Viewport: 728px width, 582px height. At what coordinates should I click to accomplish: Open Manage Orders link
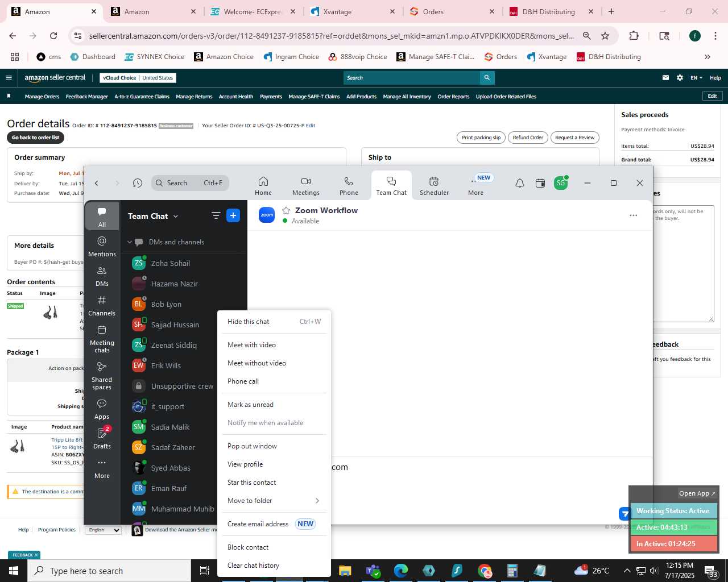coord(42,97)
